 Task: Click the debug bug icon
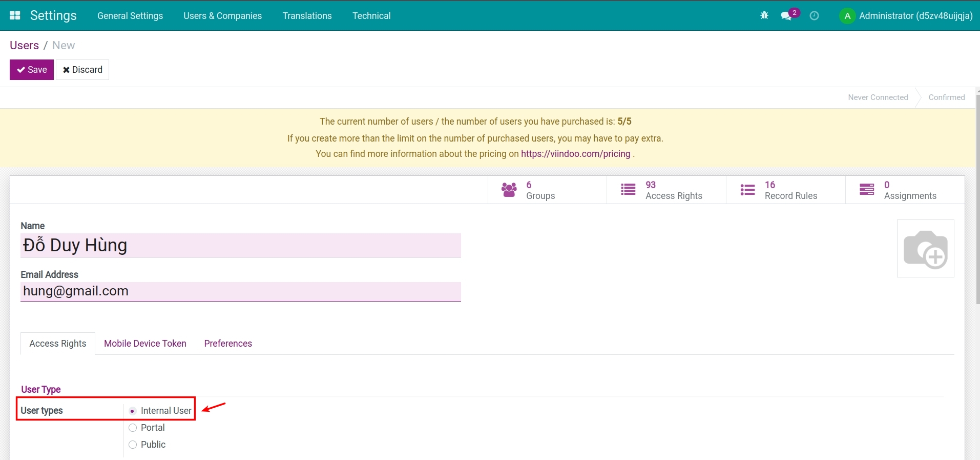tap(764, 15)
